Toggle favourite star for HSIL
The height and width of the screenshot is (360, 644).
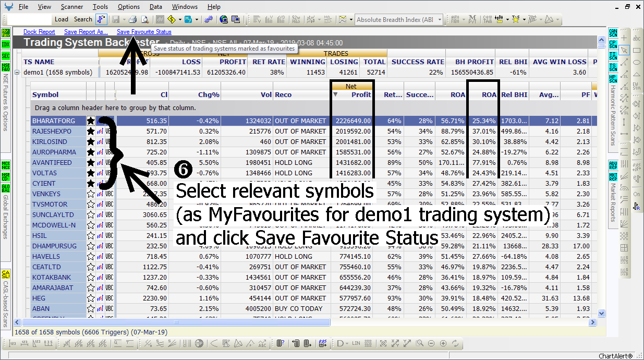(x=91, y=235)
